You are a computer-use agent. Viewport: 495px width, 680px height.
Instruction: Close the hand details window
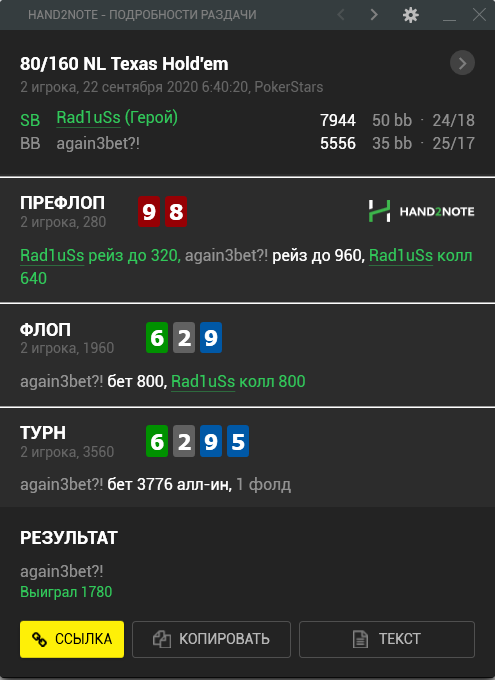[x=479, y=15]
